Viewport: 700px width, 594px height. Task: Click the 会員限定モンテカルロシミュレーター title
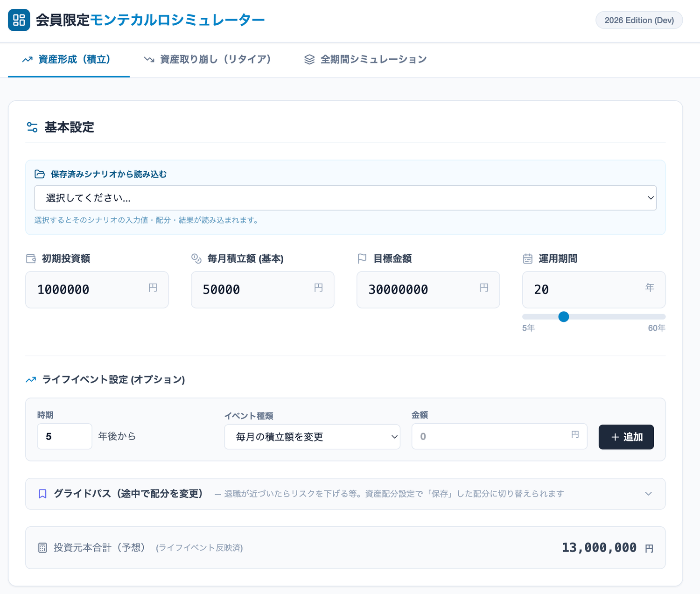click(x=150, y=20)
